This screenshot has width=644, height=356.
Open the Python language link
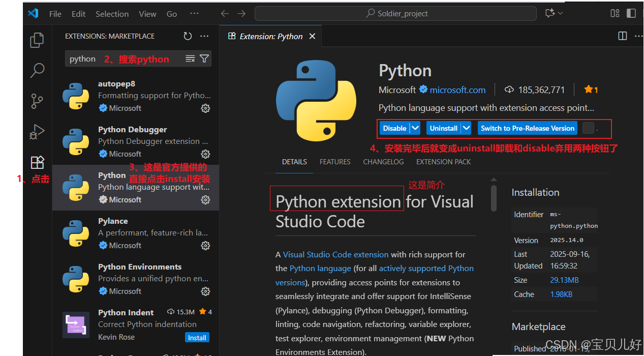coord(320,268)
